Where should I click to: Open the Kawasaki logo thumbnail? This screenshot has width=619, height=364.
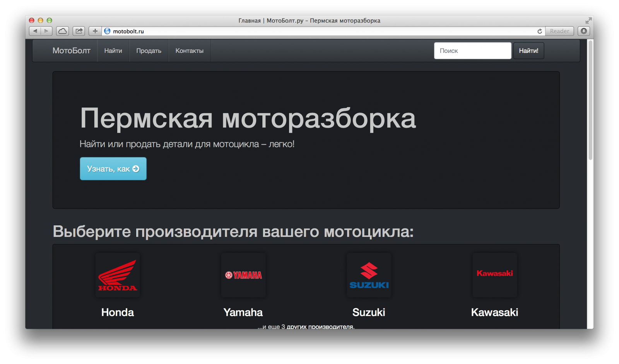click(494, 275)
